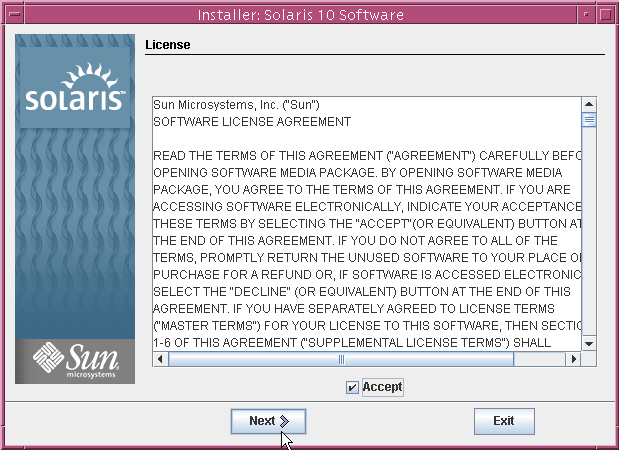Click the Next button
The height and width of the screenshot is (450, 619).
268,421
